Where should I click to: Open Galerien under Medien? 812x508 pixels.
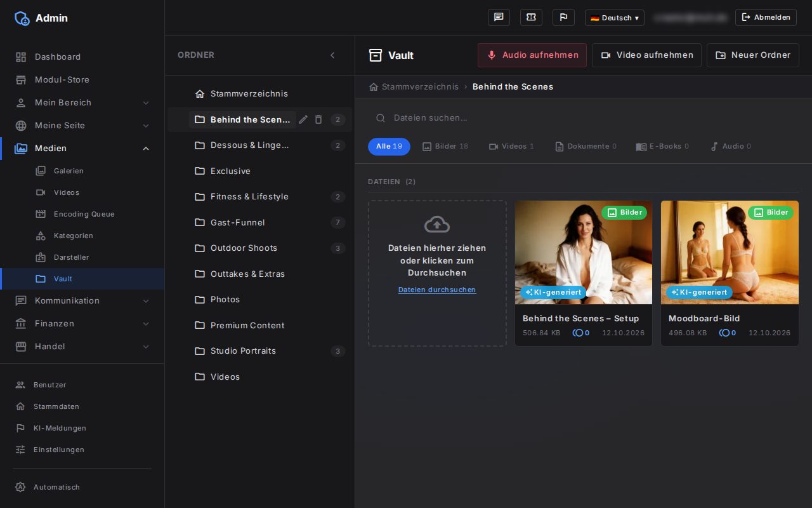(x=82, y=171)
